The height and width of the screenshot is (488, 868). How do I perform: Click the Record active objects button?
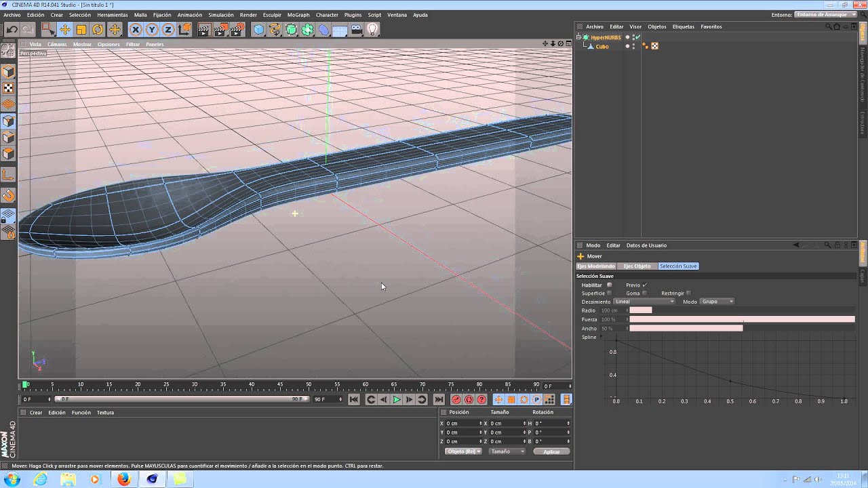click(456, 400)
